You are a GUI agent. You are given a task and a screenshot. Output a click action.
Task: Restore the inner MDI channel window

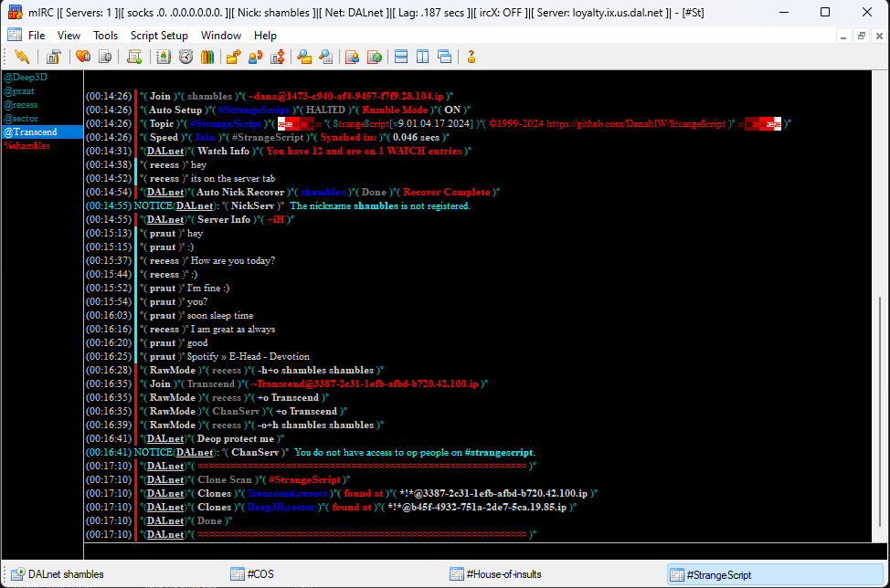point(861,37)
